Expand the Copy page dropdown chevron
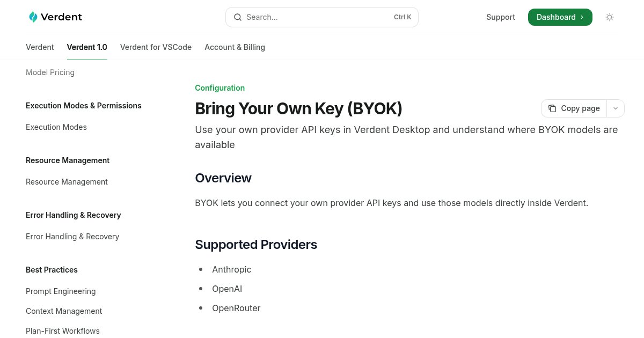 coord(616,108)
